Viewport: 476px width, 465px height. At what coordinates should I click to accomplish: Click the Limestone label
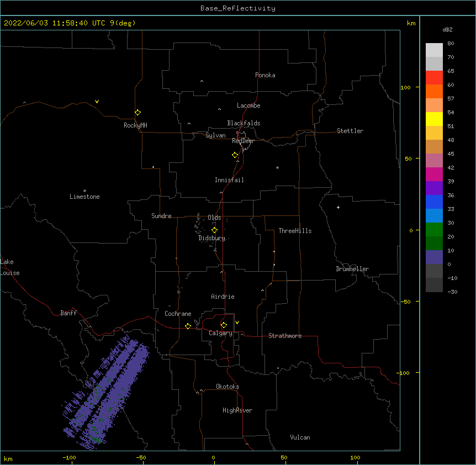[x=84, y=197]
